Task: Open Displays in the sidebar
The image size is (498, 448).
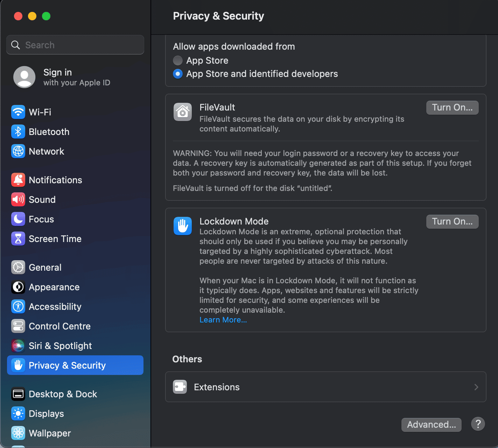Action: point(75,413)
